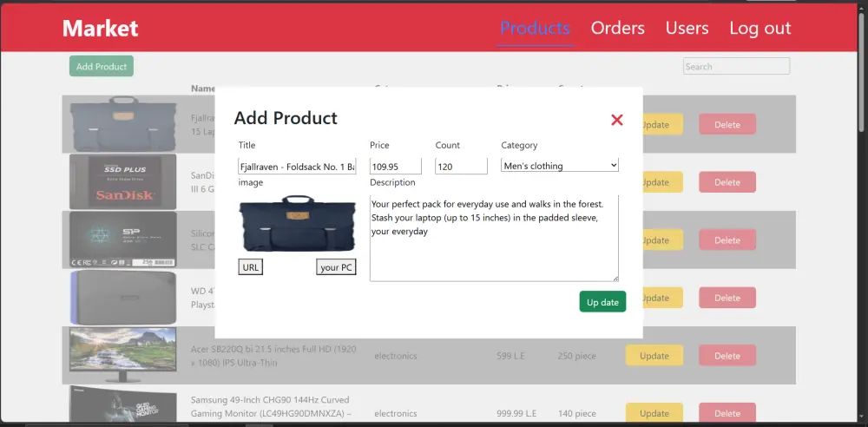The height and width of the screenshot is (427, 868).
Task: Delete the SanDisk SSD row
Action: point(727,182)
